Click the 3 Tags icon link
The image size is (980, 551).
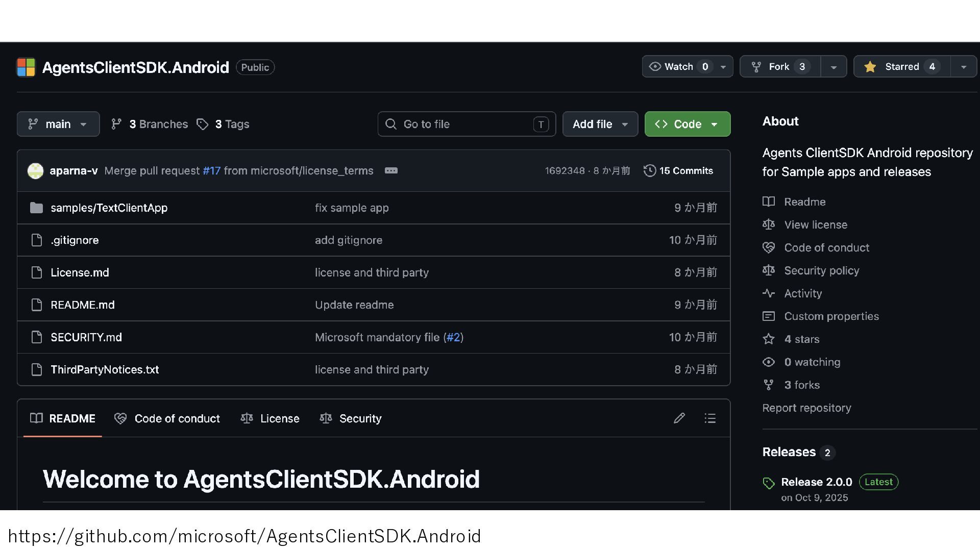click(223, 124)
